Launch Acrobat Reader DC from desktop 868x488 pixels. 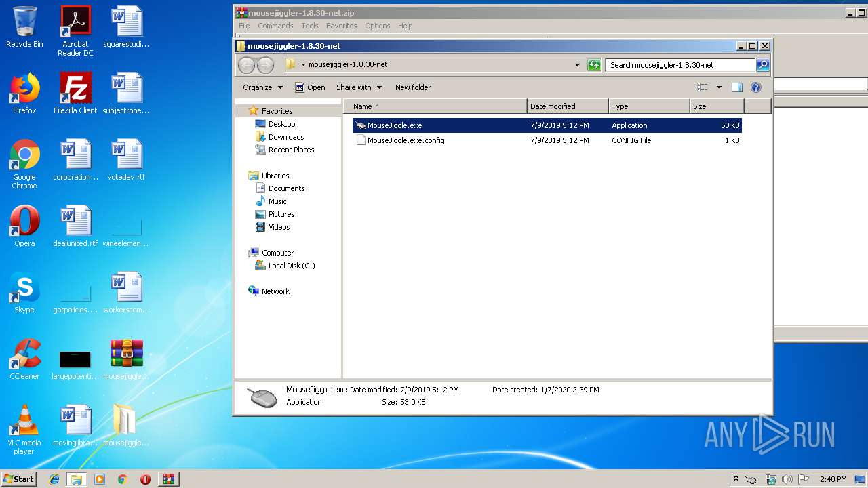coord(75,30)
